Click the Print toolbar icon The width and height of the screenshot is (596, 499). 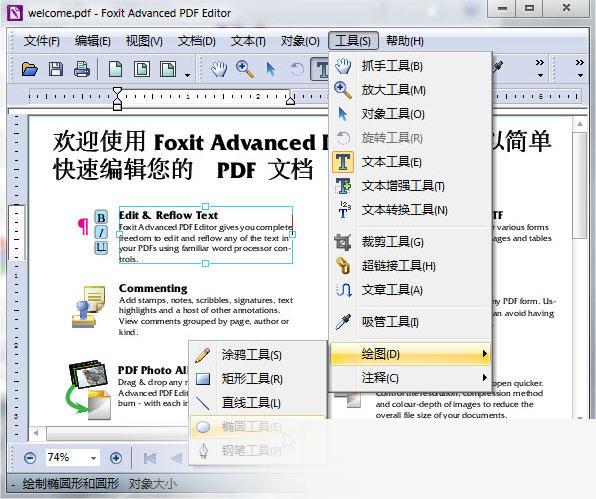(x=82, y=70)
